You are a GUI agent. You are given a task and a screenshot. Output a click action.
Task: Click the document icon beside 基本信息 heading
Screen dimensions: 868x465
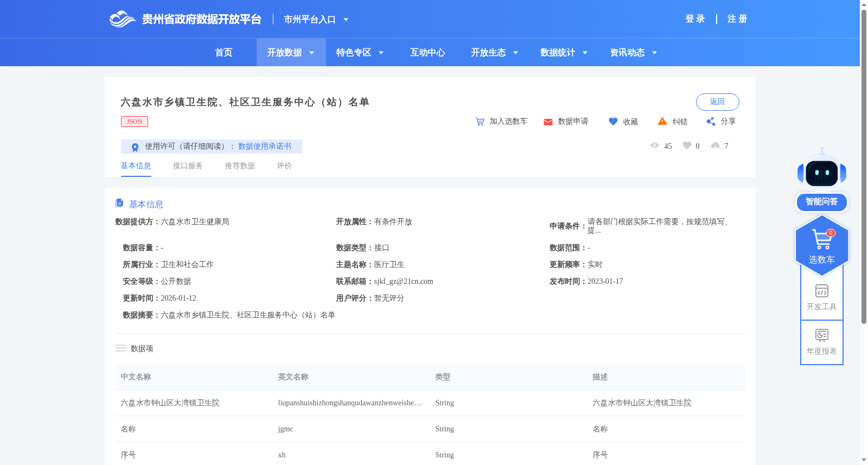point(119,203)
